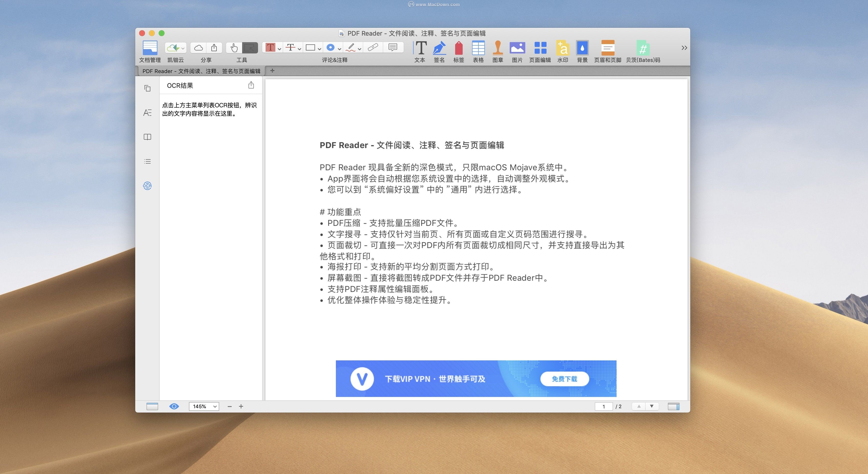Screen dimensions: 868x474
Task: Open the OCR panel from the sidebar
Action: click(147, 186)
